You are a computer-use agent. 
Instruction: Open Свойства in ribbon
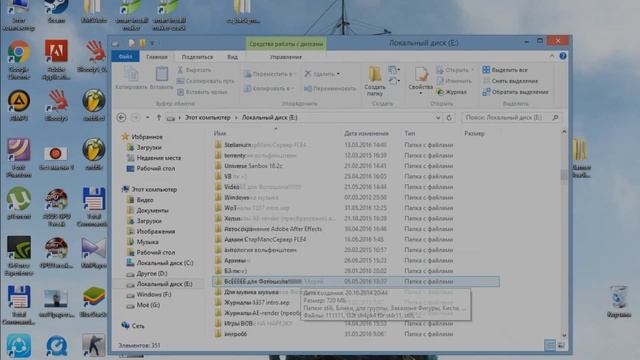(420, 80)
